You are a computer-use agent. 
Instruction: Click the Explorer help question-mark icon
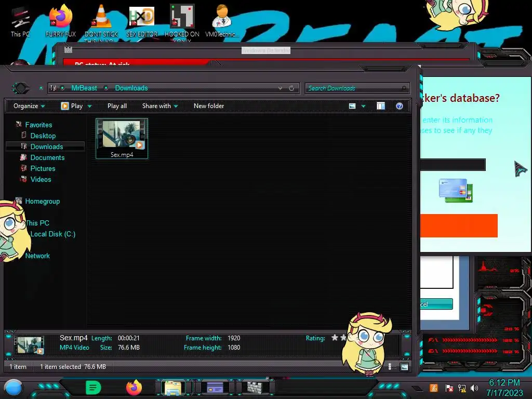400,106
